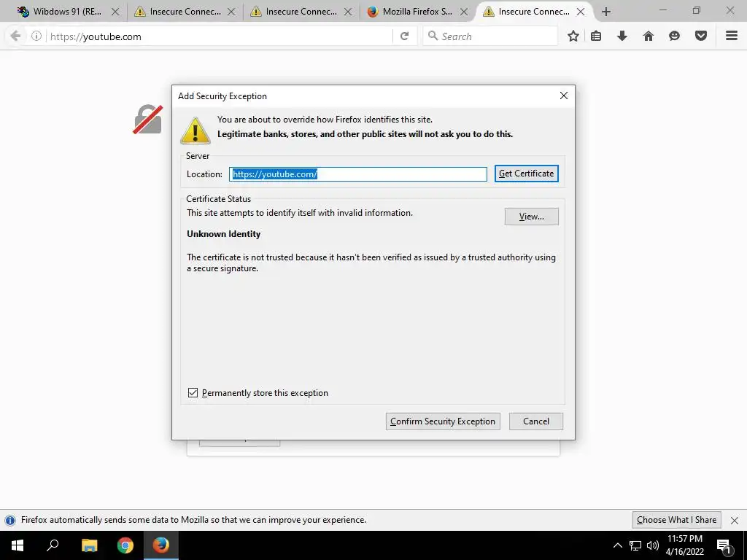747x560 pixels.
Task: Open Google Chrome from the taskbar
Action: click(x=125, y=545)
